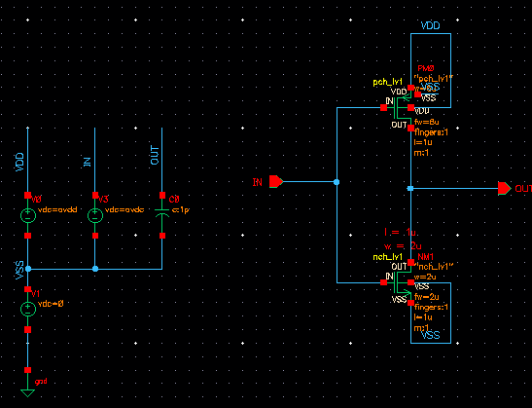Click the top terminal of V0 source

pos(28,196)
